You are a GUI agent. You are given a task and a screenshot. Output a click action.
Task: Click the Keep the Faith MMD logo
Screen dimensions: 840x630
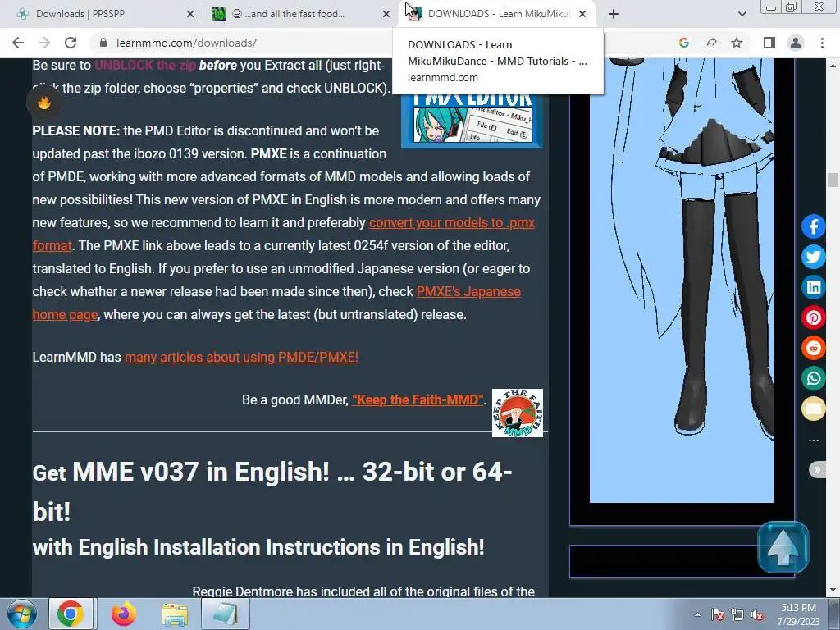click(x=518, y=413)
